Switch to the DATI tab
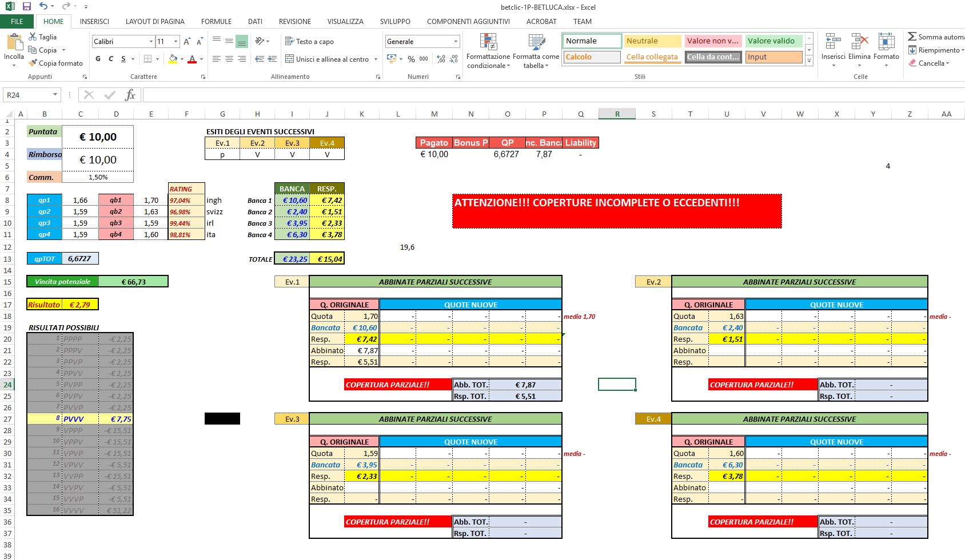 tap(255, 22)
